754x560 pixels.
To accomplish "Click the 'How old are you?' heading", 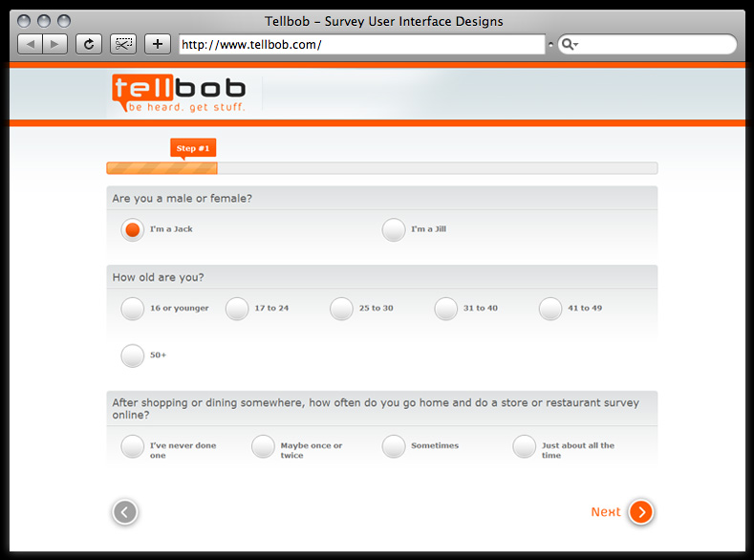I will pyautogui.click(x=158, y=277).
